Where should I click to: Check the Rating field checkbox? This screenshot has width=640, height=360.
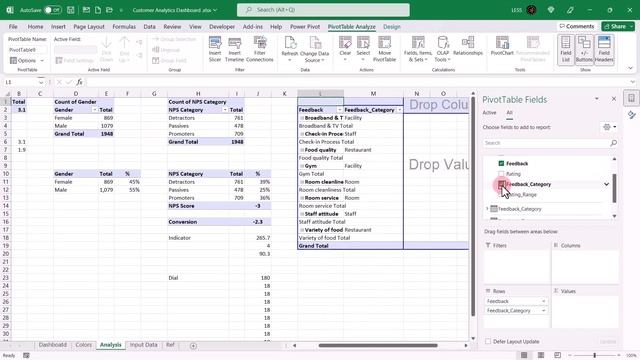501,174
